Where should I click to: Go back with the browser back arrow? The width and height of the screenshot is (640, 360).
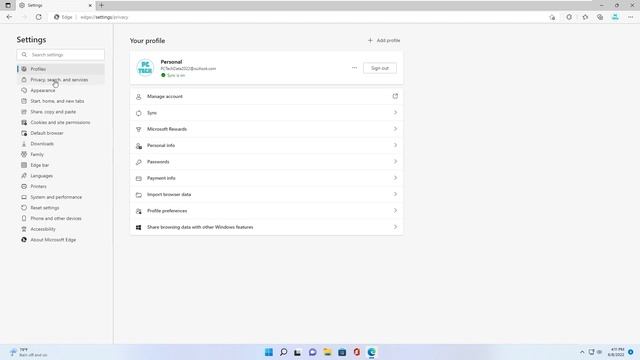point(9,17)
